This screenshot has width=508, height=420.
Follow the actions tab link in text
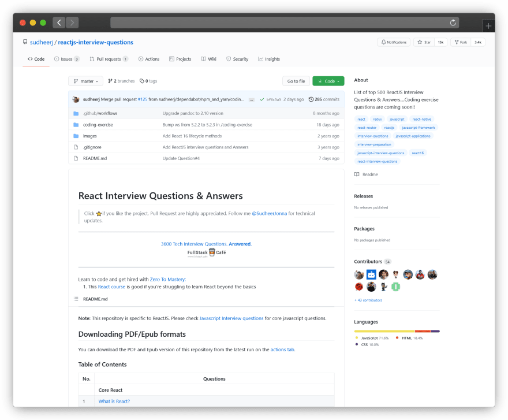[282, 350]
